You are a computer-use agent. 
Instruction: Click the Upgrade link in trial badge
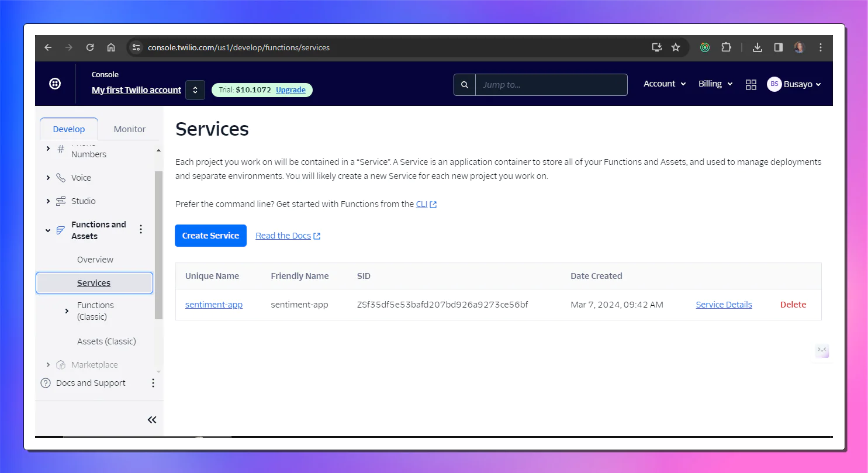pos(291,90)
